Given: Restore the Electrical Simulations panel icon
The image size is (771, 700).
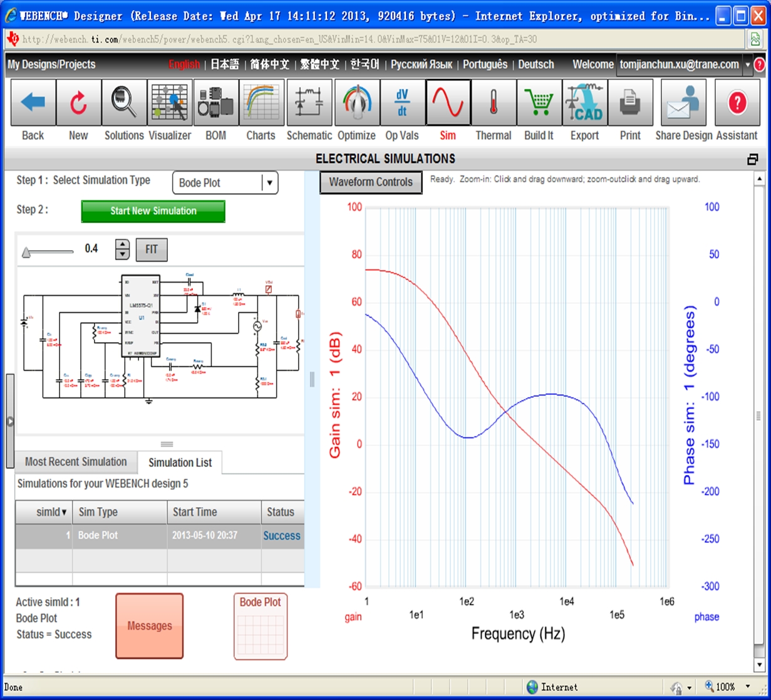Looking at the screenshot, I should click(x=753, y=159).
